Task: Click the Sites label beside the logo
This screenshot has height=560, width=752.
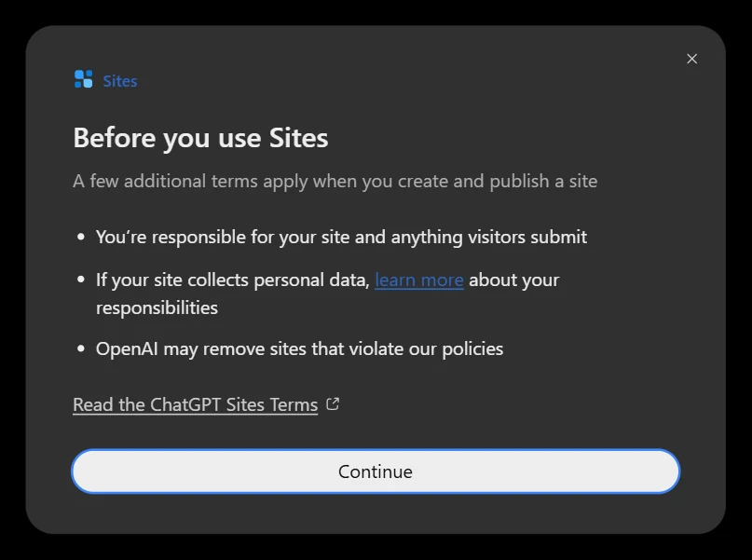Action: (x=120, y=81)
